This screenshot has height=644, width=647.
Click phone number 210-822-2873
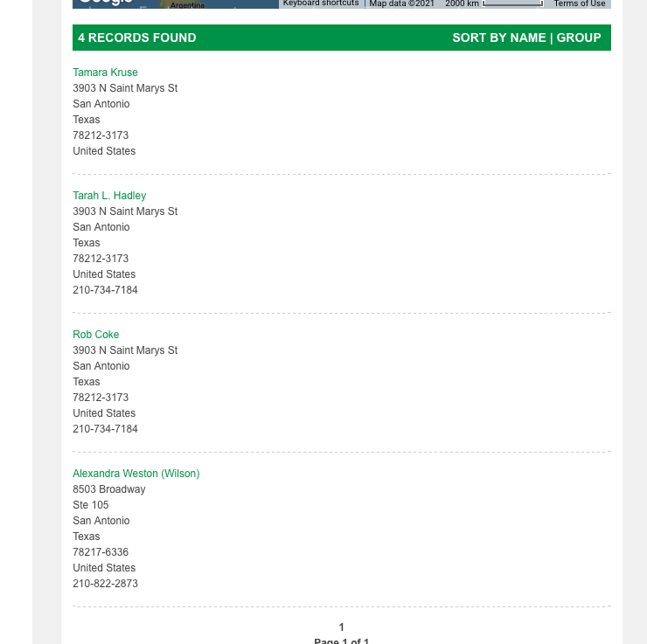point(105,584)
